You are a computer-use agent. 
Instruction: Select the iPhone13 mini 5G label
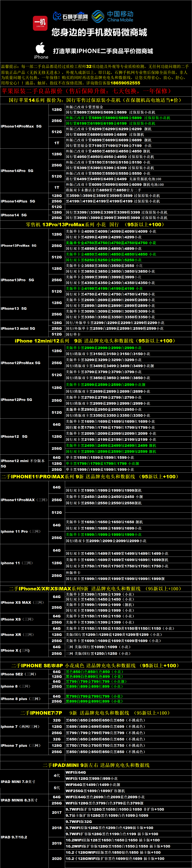point(18,329)
